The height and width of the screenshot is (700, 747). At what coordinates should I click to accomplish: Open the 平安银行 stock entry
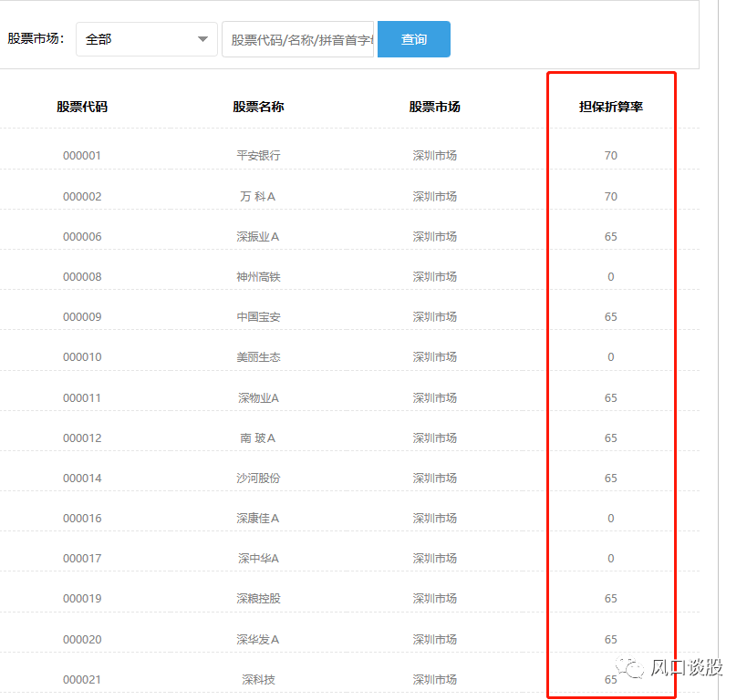click(256, 155)
